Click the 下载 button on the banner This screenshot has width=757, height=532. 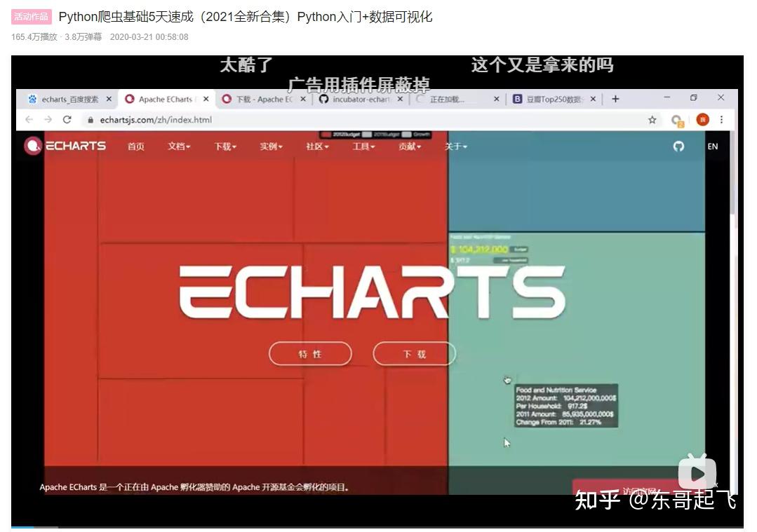pyautogui.click(x=414, y=354)
